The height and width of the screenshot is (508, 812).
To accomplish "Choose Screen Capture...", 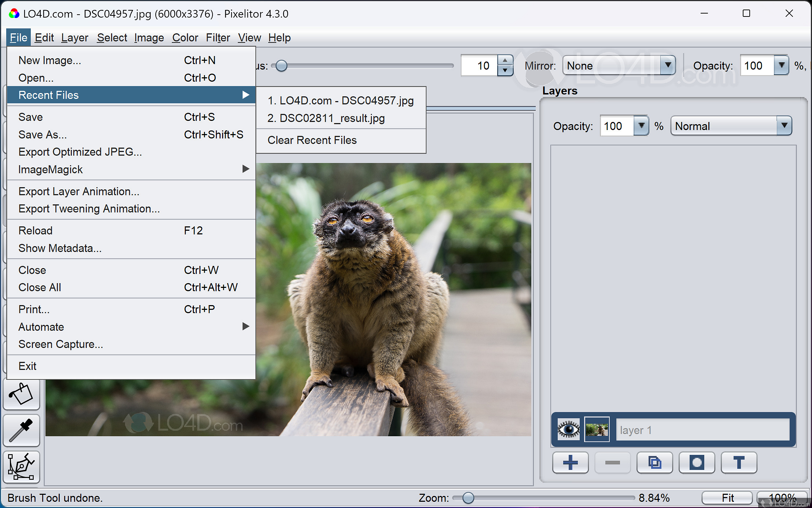I will click(x=131, y=344).
